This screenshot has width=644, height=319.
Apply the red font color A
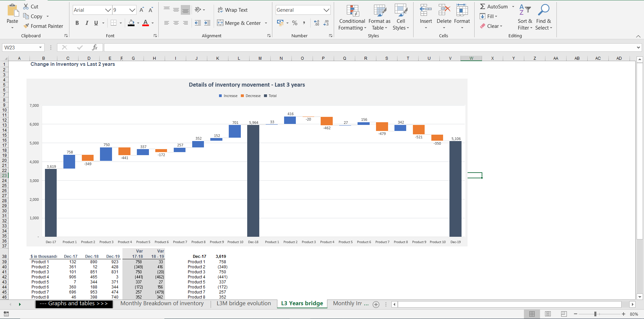click(146, 23)
